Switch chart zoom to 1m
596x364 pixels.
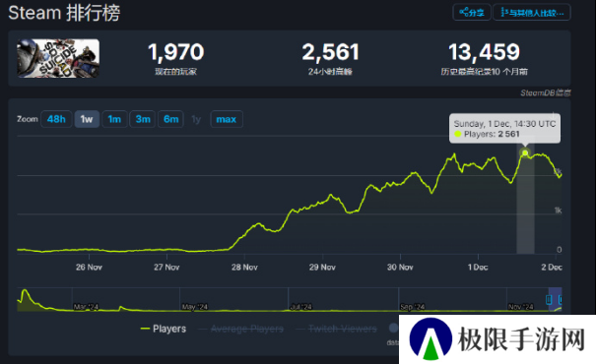pos(114,119)
